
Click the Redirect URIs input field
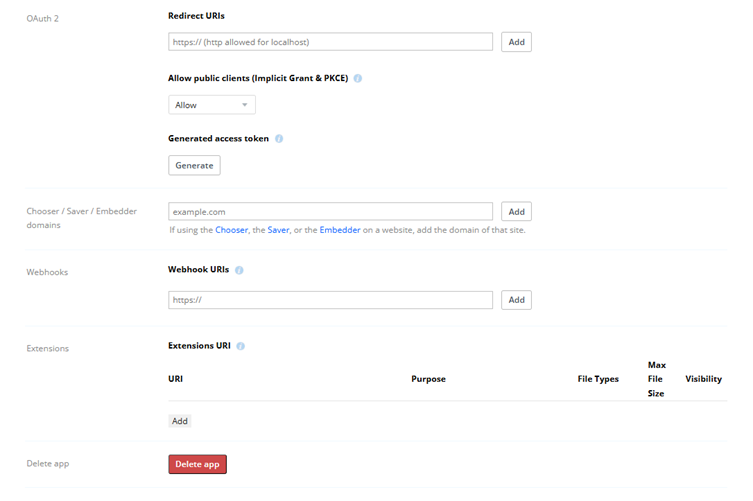coord(330,42)
